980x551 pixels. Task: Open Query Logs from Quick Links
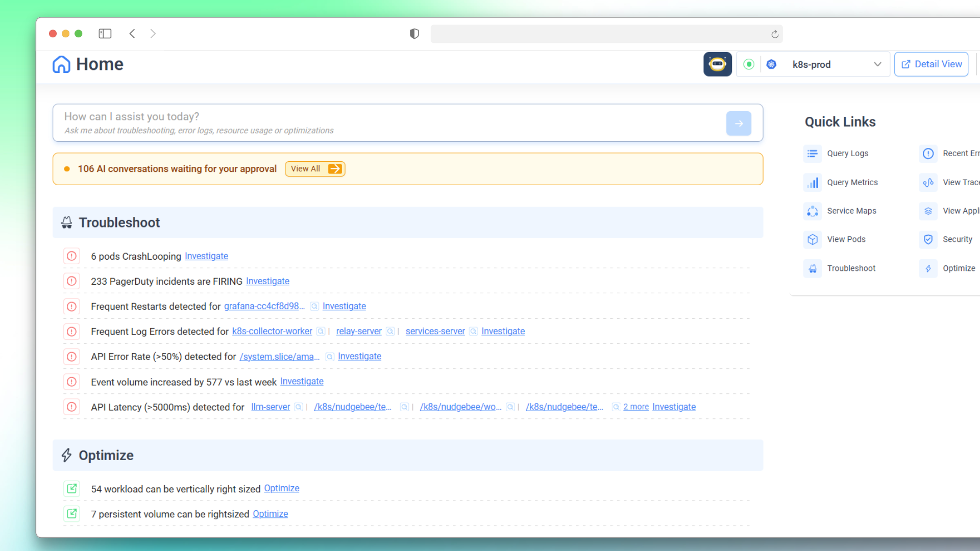tap(813, 153)
